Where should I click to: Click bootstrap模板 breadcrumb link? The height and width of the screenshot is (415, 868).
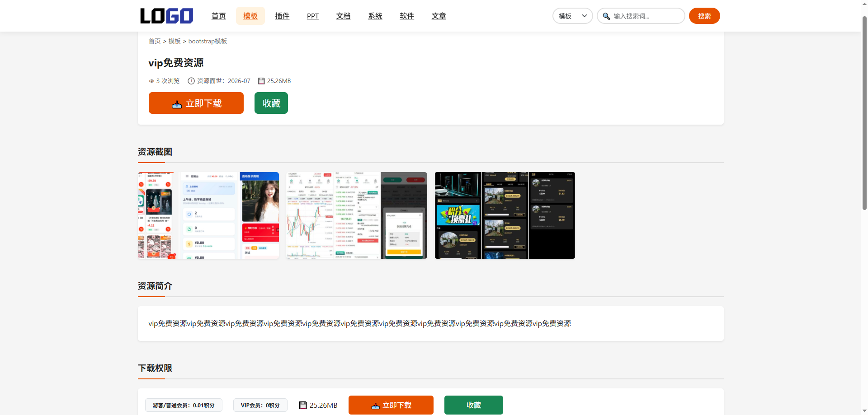pos(208,41)
